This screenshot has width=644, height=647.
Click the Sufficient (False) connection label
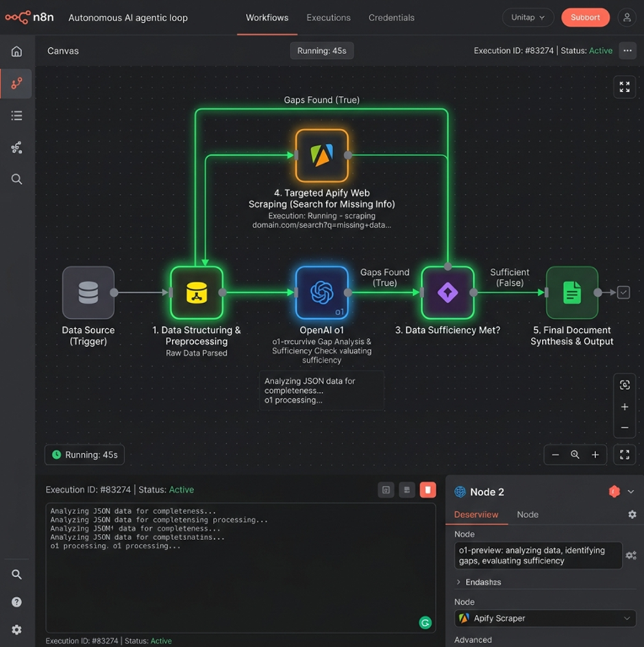tap(510, 278)
